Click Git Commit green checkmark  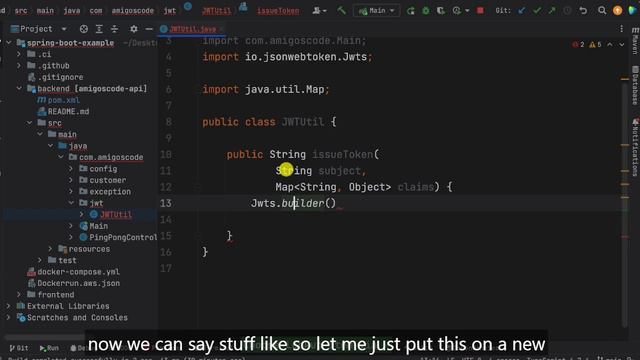pyautogui.click(x=537, y=11)
